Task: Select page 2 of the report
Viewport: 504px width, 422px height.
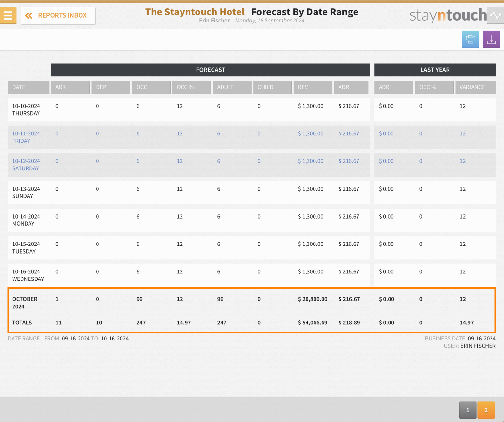Action: click(x=486, y=410)
